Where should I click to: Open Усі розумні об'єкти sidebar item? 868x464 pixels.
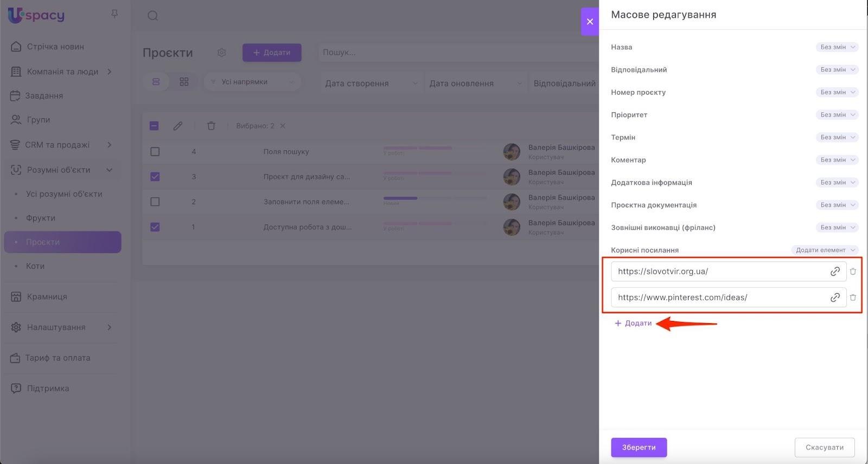tap(64, 194)
